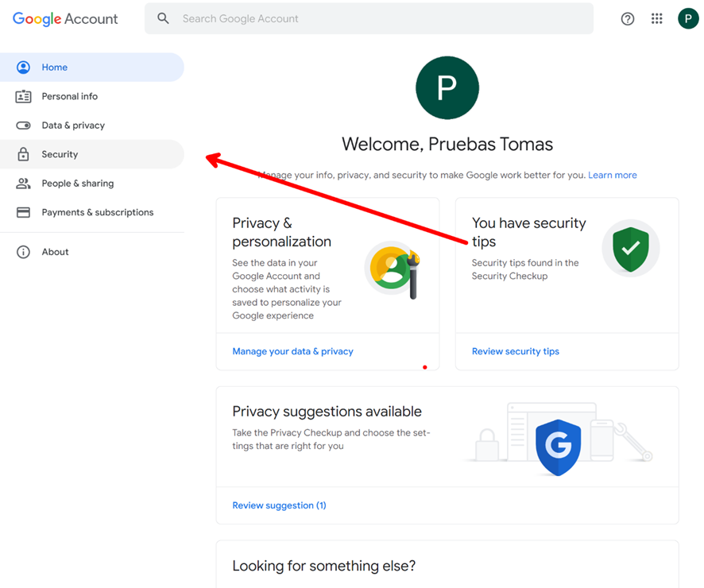The image size is (704, 588).
Task: Click Review suggestion (1) link
Action: (x=279, y=505)
